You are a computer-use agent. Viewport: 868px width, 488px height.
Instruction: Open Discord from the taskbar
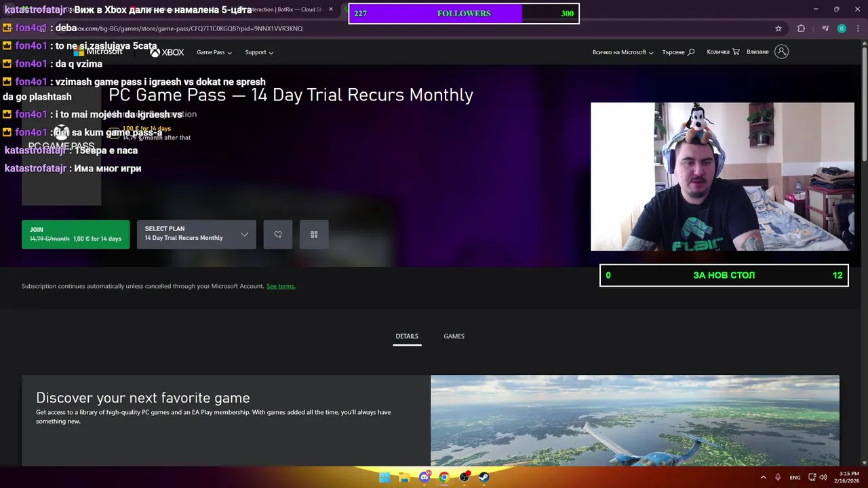point(425,477)
